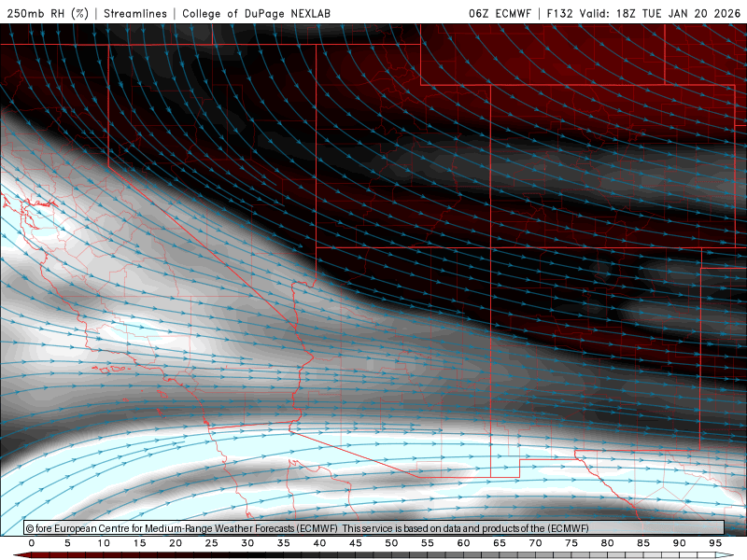Click the '0' value on the color scale
The image size is (747, 560).
click(x=32, y=543)
